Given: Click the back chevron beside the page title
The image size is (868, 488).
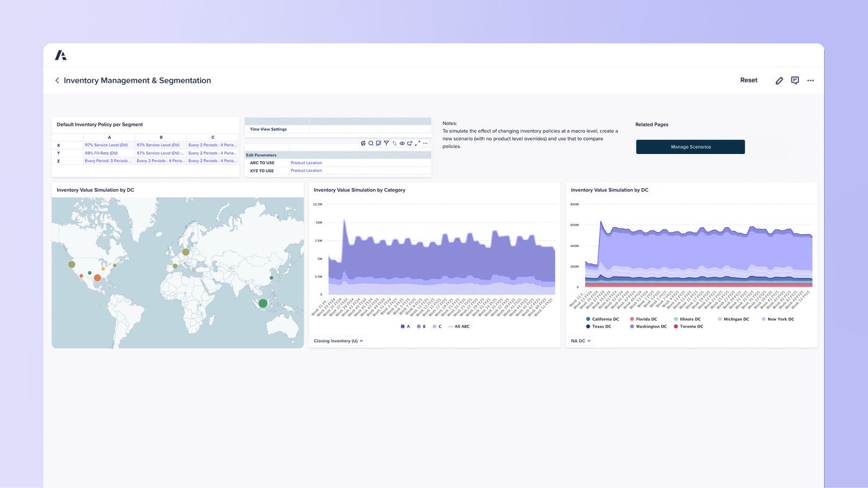Looking at the screenshot, I should pyautogui.click(x=58, y=80).
